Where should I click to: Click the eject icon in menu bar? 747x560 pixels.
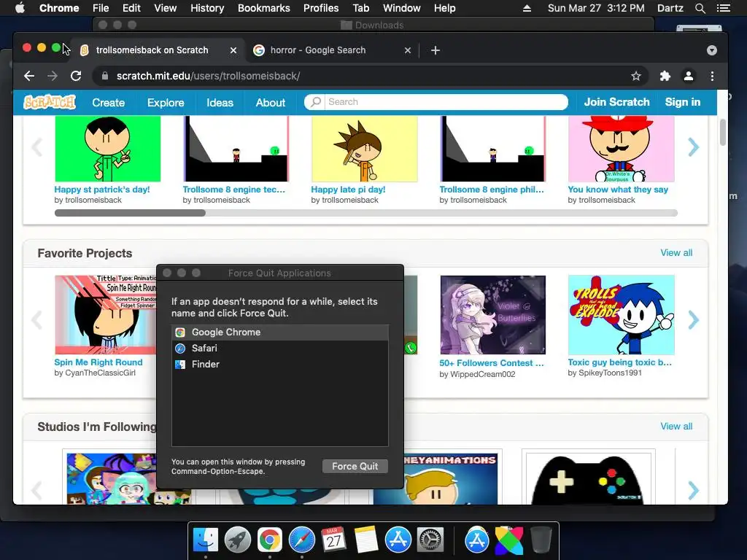pos(527,8)
